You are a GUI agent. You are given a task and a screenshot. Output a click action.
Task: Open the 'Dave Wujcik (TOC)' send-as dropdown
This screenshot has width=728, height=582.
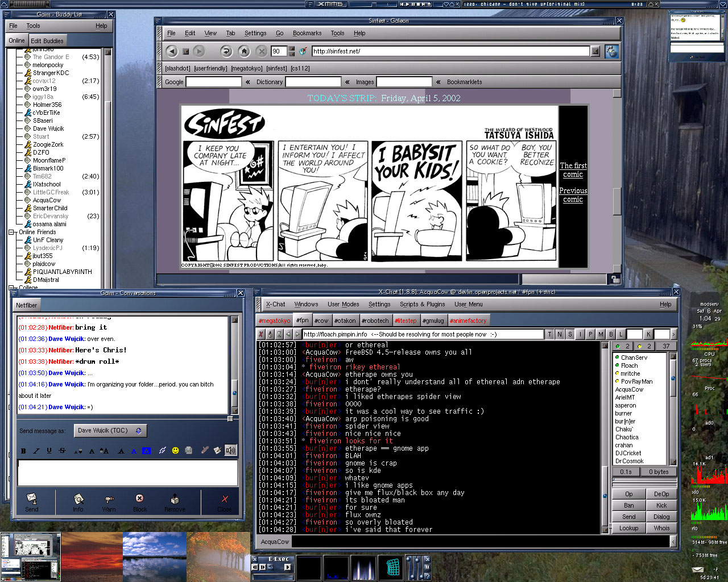point(110,431)
